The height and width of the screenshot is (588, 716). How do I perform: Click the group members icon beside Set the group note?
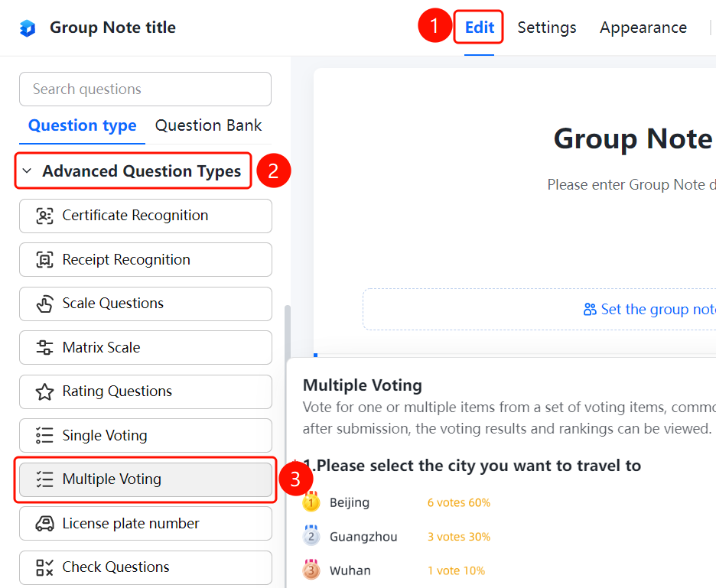pyautogui.click(x=590, y=310)
